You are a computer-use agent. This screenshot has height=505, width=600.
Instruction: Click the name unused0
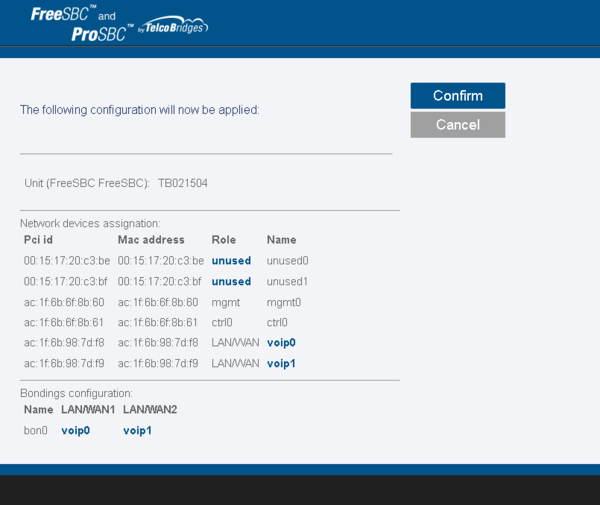click(x=287, y=261)
